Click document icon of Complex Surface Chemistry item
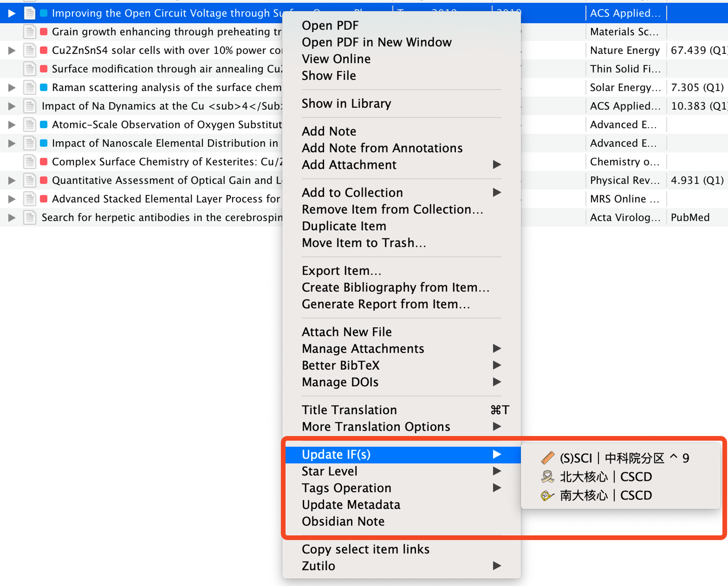Image resolution: width=728 pixels, height=586 pixels. [x=29, y=162]
